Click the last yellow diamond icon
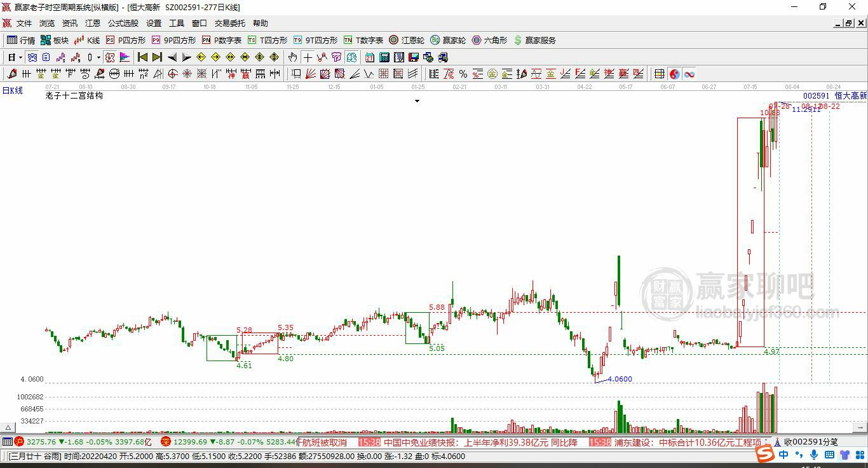 coord(275,57)
